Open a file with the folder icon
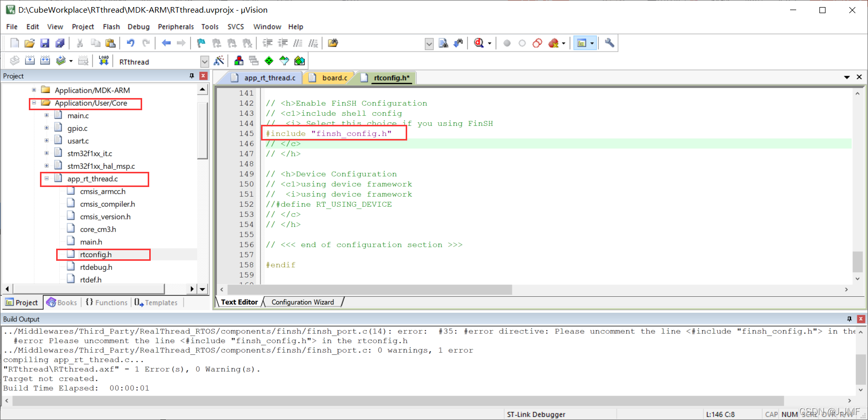 tap(29, 43)
